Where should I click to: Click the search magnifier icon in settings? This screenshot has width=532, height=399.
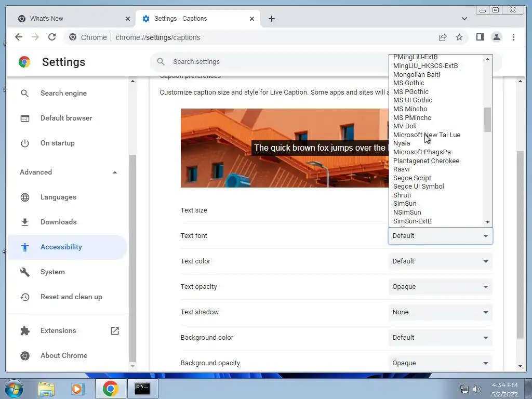pyautogui.click(x=161, y=62)
